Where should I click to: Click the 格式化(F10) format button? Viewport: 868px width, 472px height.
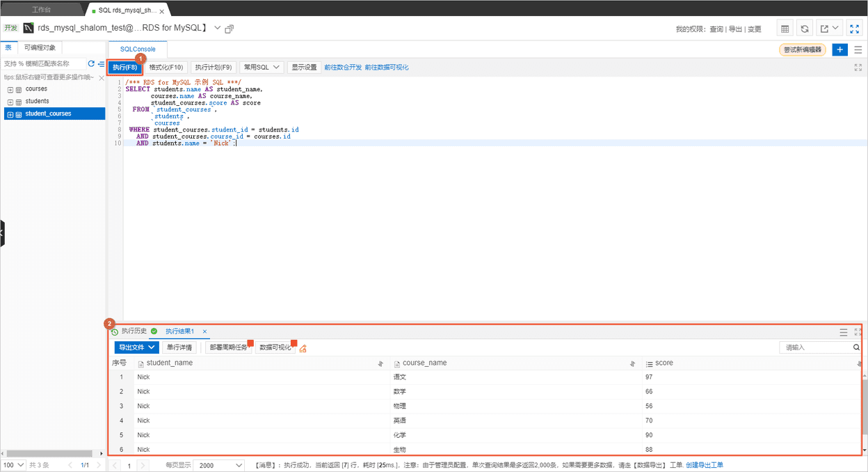166,68
